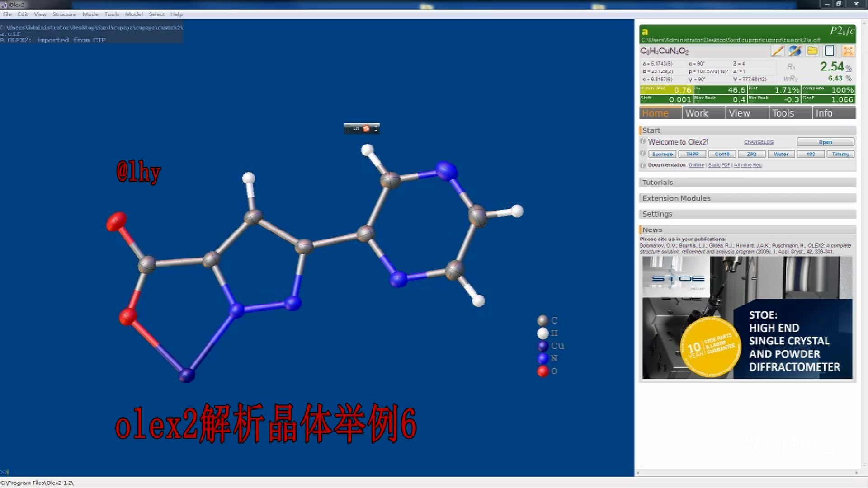
Task: Click the small red icon above the molecule
Action: click(365, 128)
